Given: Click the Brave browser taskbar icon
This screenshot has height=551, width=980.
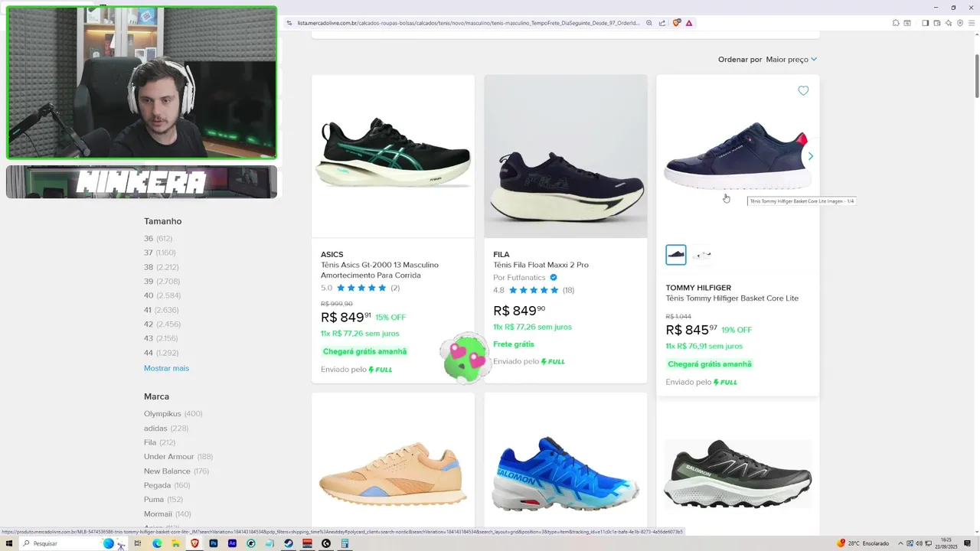Looking at the screenshot, I should click(194, 543).
